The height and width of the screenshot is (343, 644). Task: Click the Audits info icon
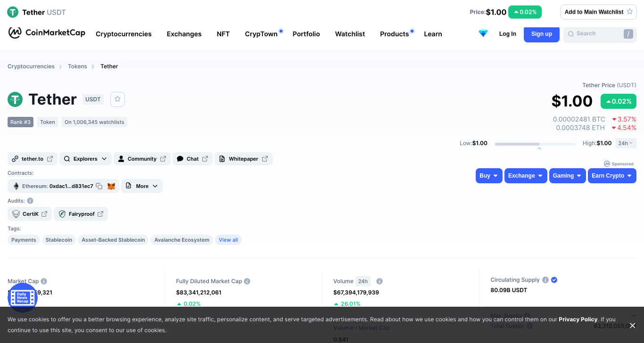30,201
